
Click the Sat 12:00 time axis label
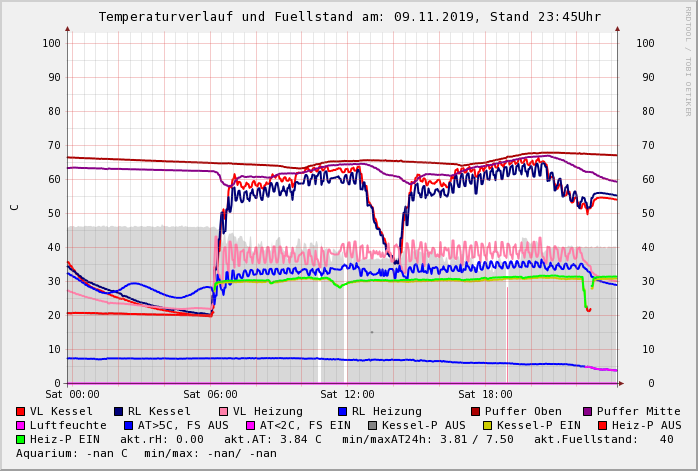point(347,395)
